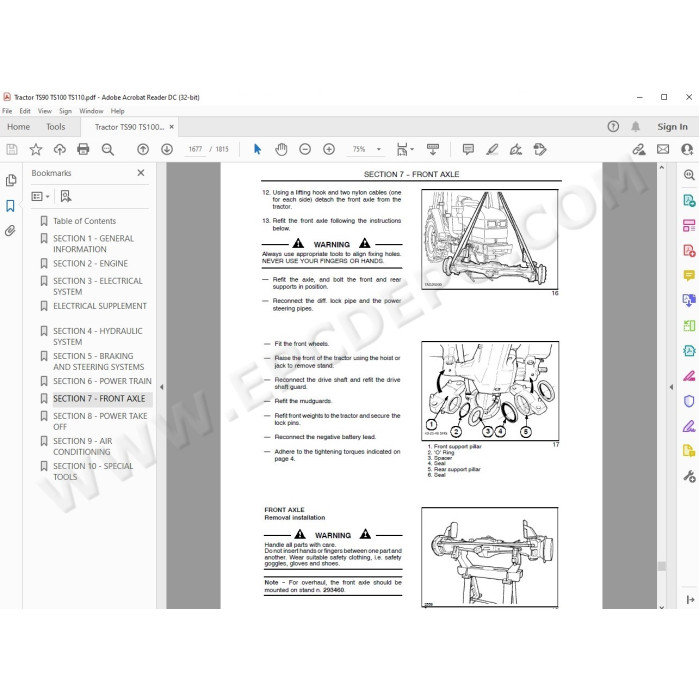This screenshot has width=700, height=700.
Task: Go to the previous page with the up arrow
Action: (x=143, y=149)
